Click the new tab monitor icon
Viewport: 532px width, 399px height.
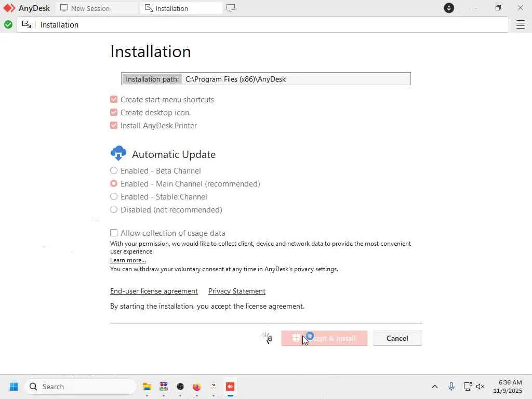coord(231,8)
